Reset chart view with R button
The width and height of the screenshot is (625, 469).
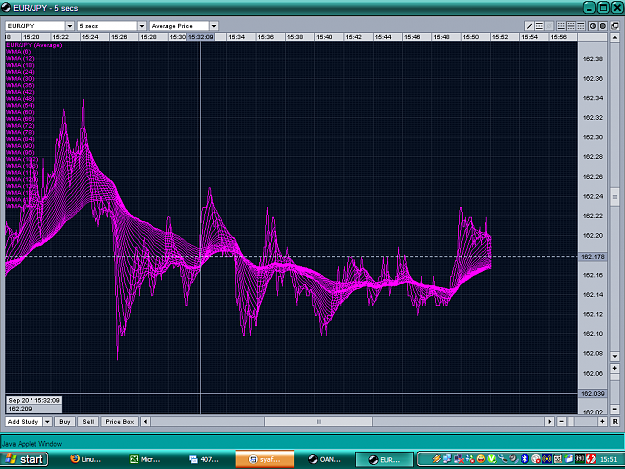tap(615, 422)
